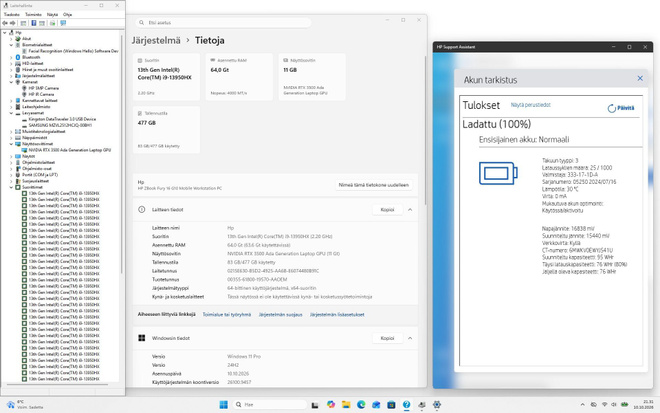Open Task View from the taskbar
The height and width of the screenshot is (413, 660).
(315, 405)
